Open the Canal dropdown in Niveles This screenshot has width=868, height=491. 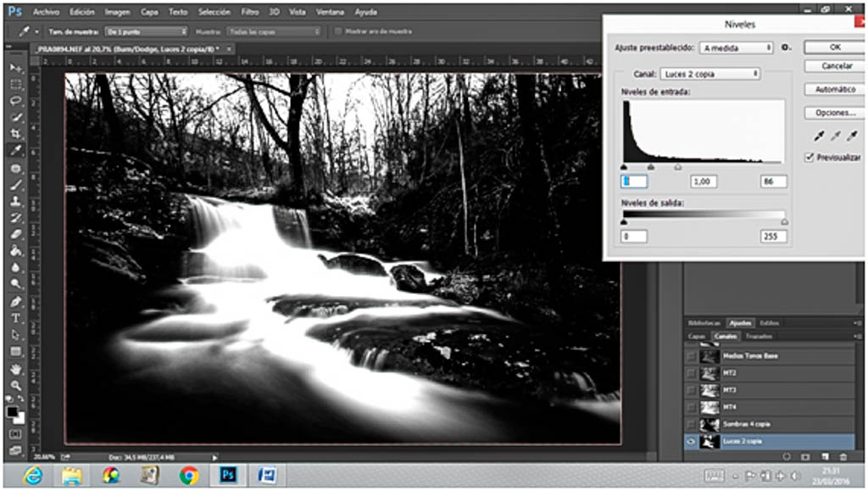click(709, 74)
